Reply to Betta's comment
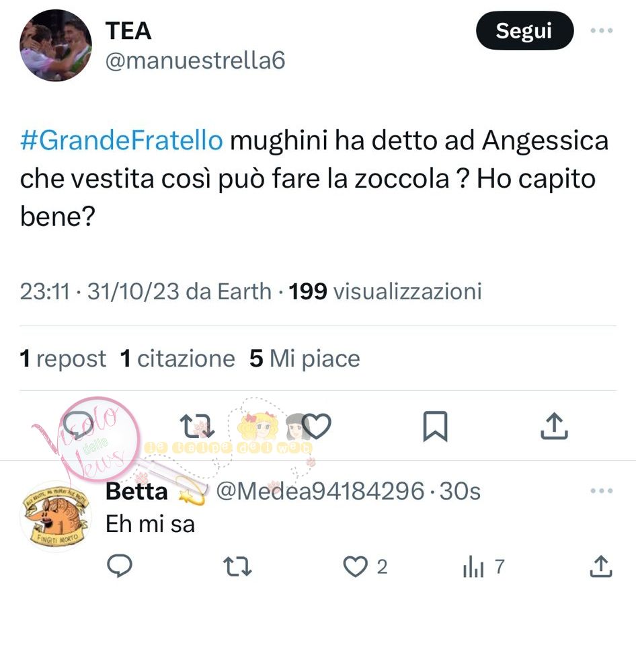Viewport: 636px width, 672px height. 120,566
